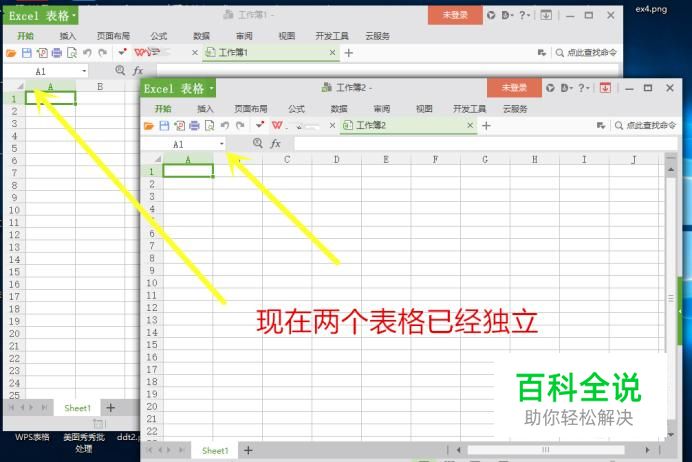The width and height of the screenshot is (692, 462).
Task: Select row 10 header in 工作簿2
Action: [x=152, y=283]
